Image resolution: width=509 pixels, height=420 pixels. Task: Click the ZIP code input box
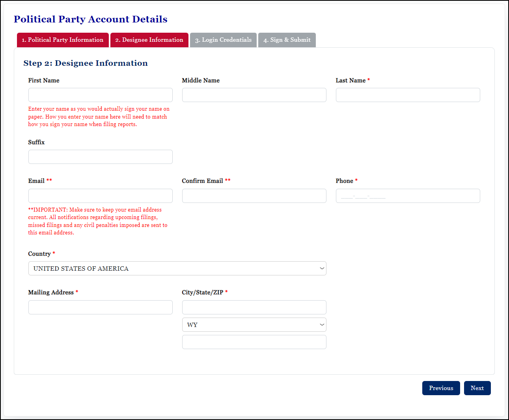(x=254, y=342)
